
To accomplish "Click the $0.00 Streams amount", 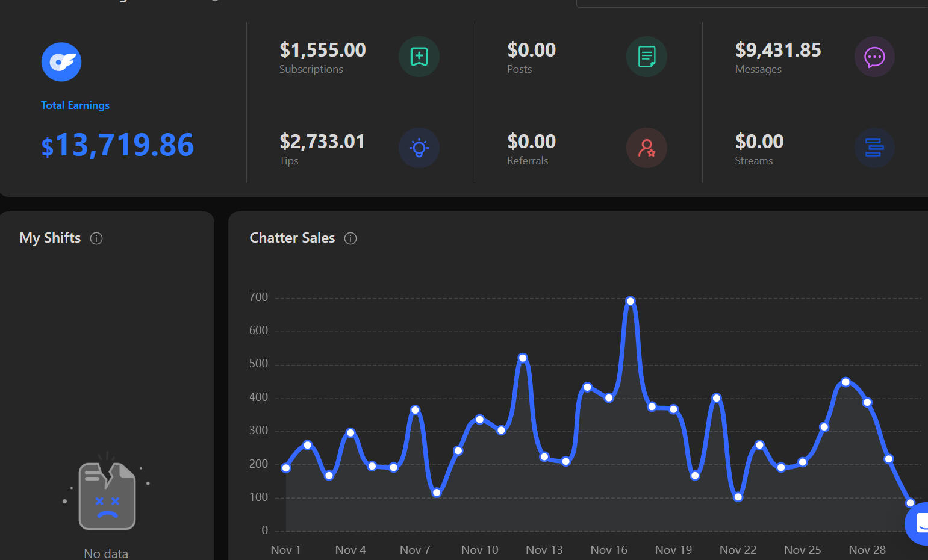I will tap(759, 142).
